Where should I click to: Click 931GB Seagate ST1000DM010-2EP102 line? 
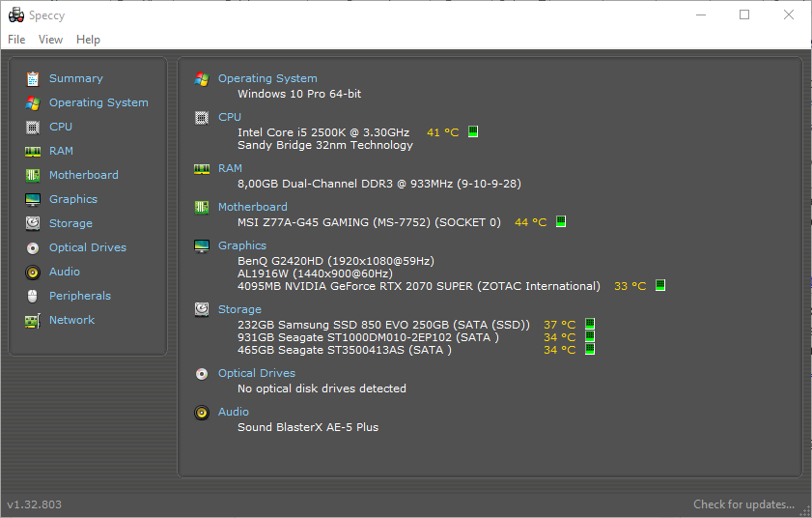(368, 337)
